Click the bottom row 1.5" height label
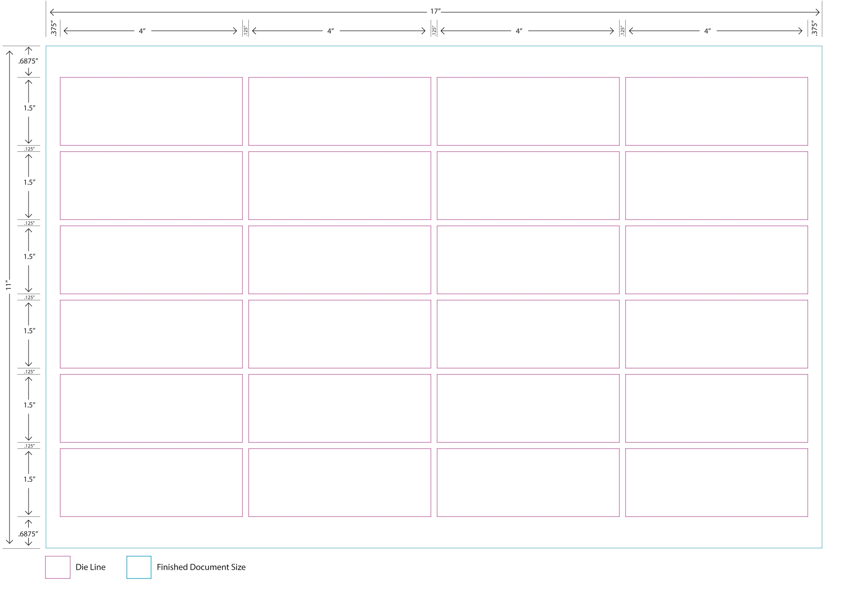 click(x=30, y=479)
